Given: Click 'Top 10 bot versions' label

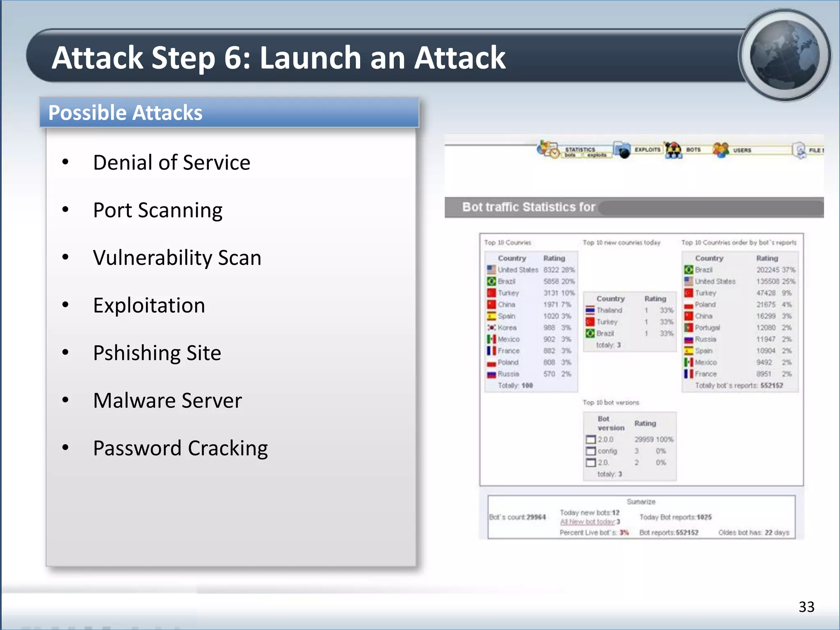Looking at the screenshot, I should coord(611,402).
